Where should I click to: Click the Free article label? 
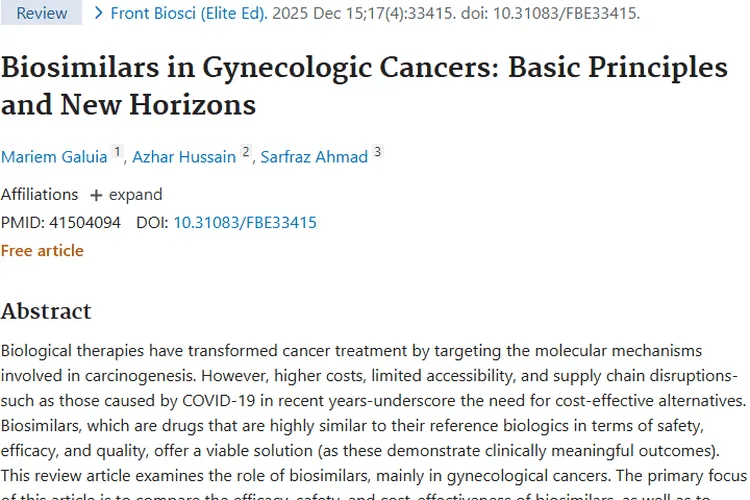tap(42, 251)
